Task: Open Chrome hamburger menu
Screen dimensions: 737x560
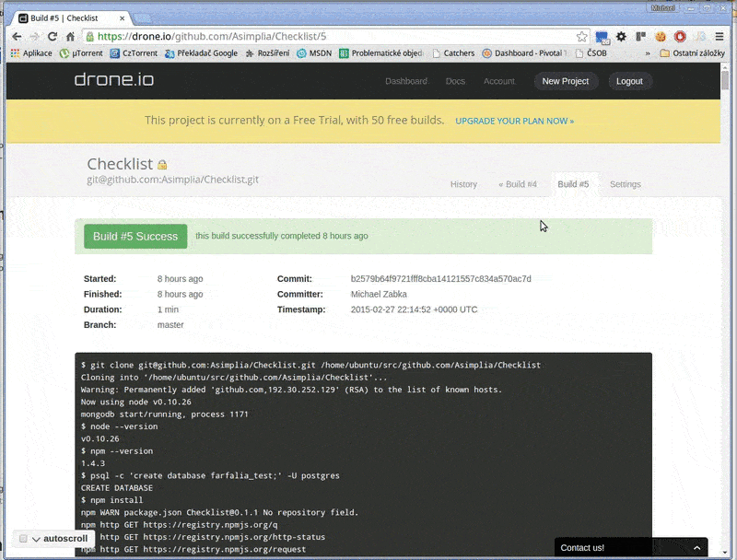Action: (x=719, y=36)
